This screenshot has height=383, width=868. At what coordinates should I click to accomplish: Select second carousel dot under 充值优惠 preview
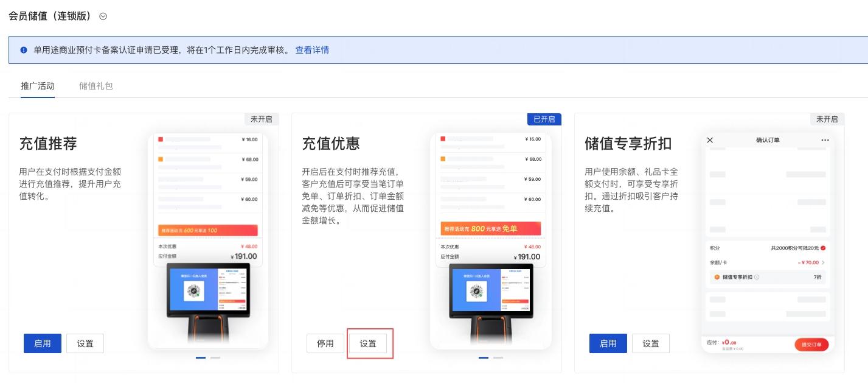click(498, 357)
